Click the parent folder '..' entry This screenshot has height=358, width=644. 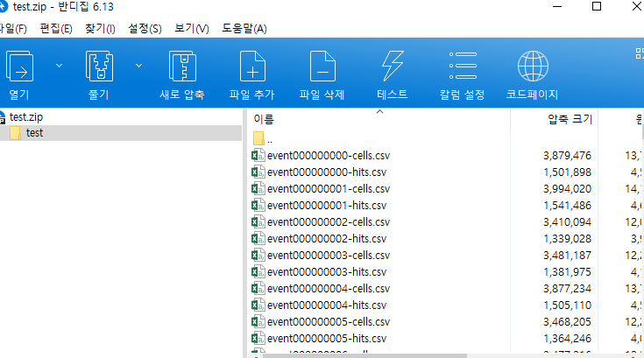[263, 139]
